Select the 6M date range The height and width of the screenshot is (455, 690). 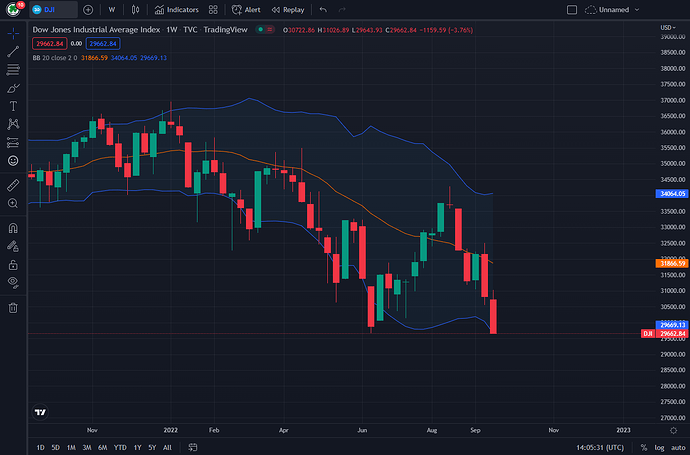coord(102,447)
